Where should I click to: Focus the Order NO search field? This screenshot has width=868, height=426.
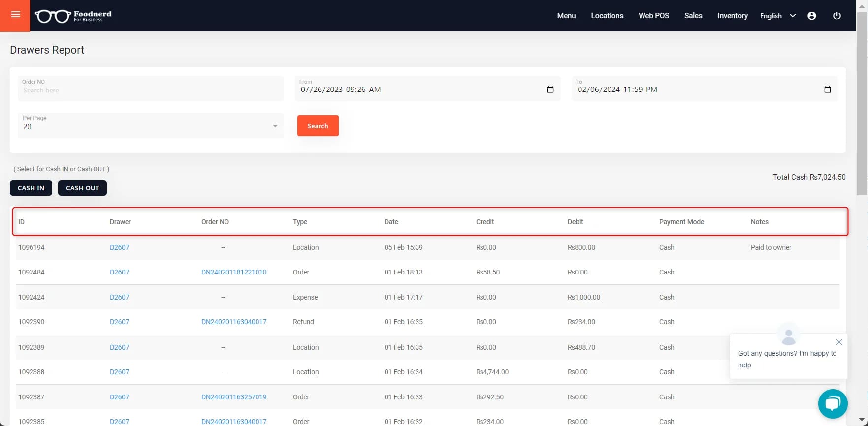click(151, 89)
